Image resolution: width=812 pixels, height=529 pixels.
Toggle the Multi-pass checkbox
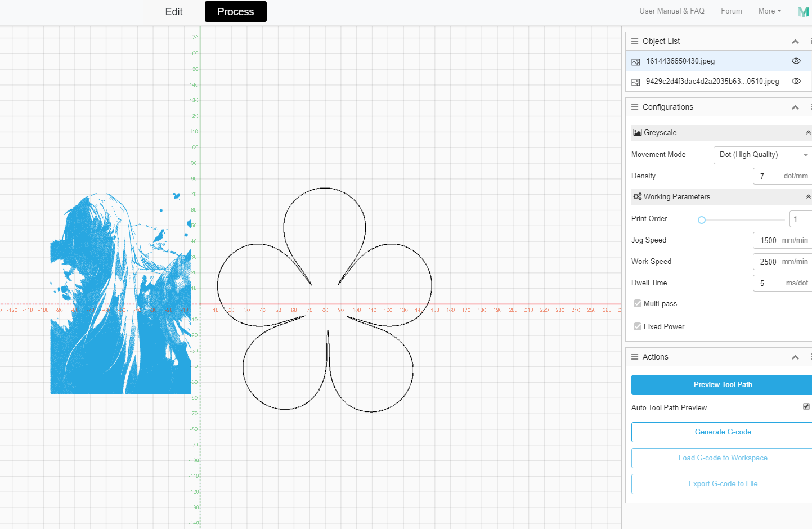(638, 303)
